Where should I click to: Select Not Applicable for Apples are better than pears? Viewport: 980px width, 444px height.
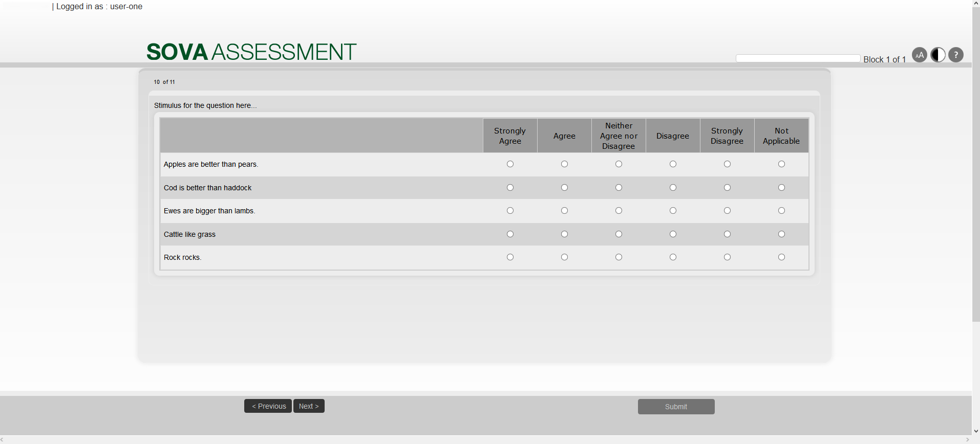coord(781,164)
